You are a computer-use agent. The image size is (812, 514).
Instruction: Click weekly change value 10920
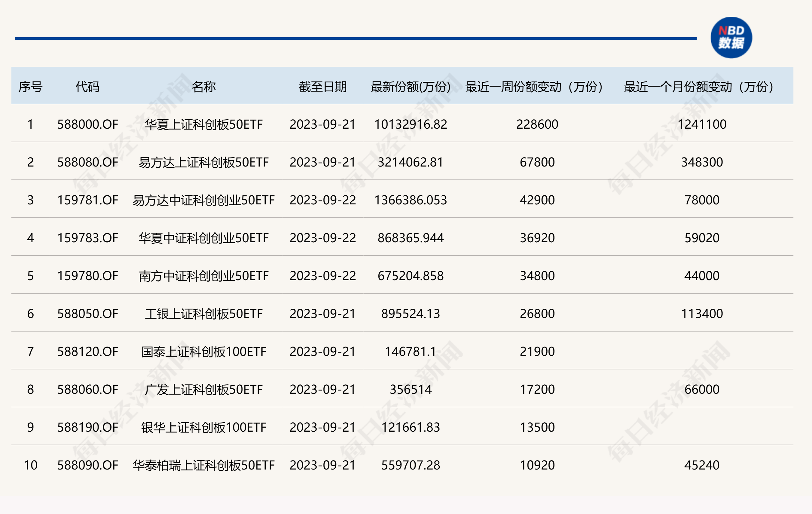(537, 465)
